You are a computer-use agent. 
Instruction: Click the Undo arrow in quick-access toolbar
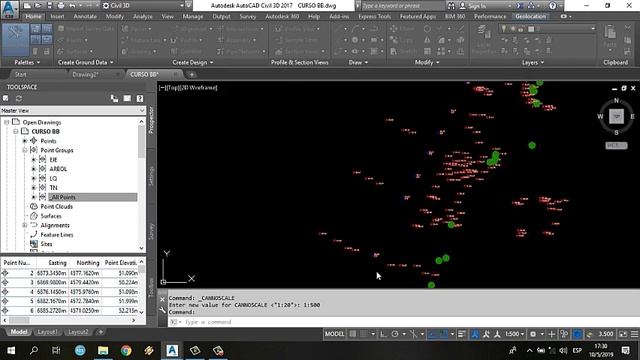72,6
